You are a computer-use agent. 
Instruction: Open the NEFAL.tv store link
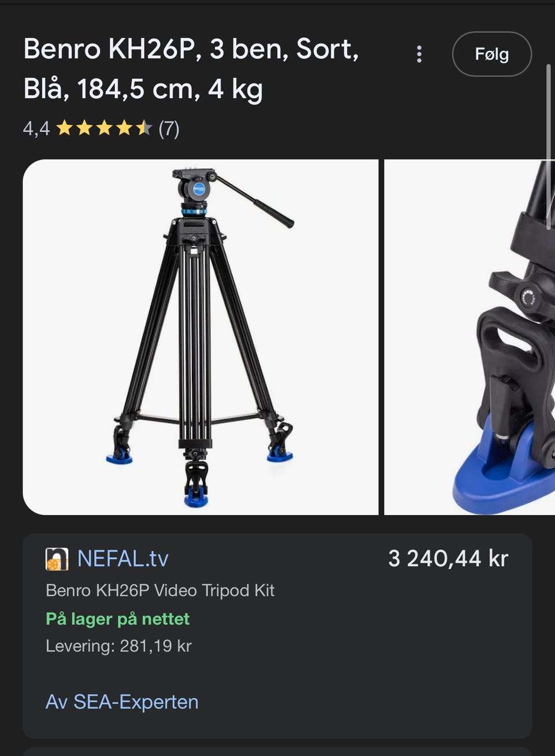123,559
